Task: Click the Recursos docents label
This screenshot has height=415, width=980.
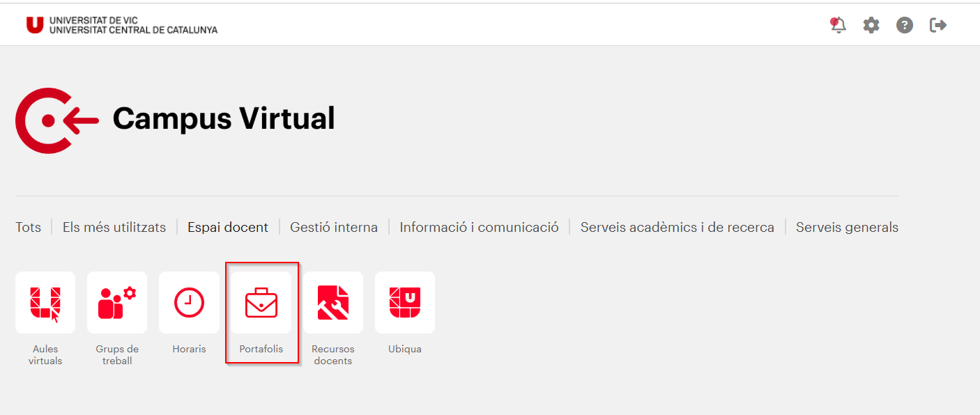Action: [333, 355]
